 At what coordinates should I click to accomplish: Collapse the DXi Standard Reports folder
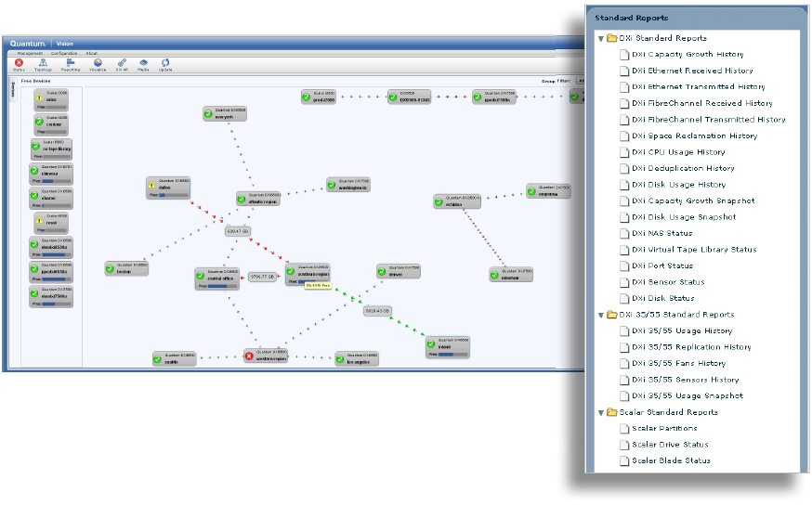[x=601, y=38]
